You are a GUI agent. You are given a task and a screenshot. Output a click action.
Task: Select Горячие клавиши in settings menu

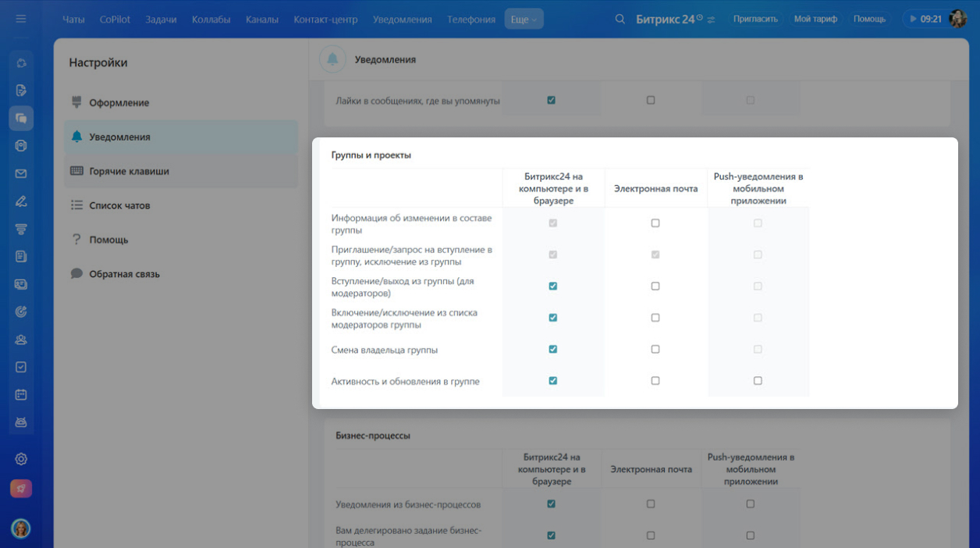click(x=129, y=171)
